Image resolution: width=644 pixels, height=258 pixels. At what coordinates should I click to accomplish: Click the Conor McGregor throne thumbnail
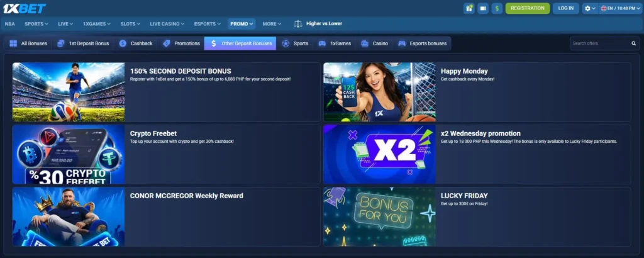pos(69,217)
